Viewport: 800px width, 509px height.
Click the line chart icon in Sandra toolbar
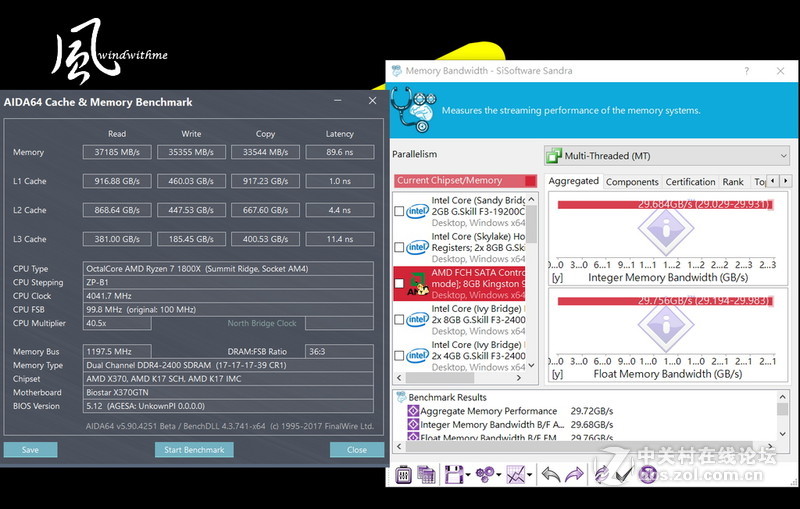click(515, 475)
